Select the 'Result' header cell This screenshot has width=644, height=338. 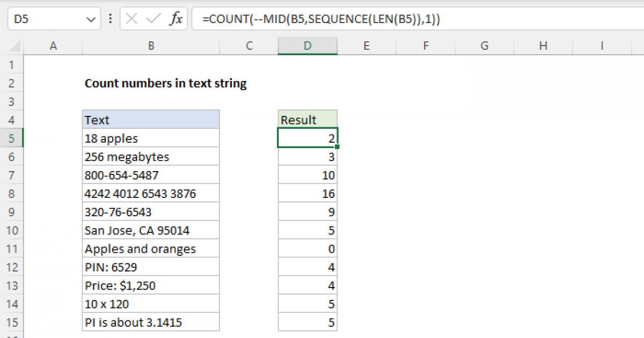pyautogui.click(x=307, y=119)
